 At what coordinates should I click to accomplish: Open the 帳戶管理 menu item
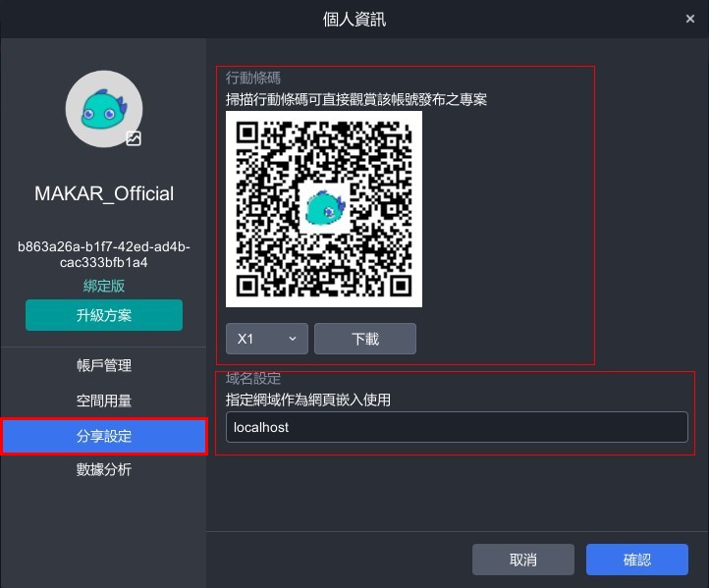coord(104,365)
